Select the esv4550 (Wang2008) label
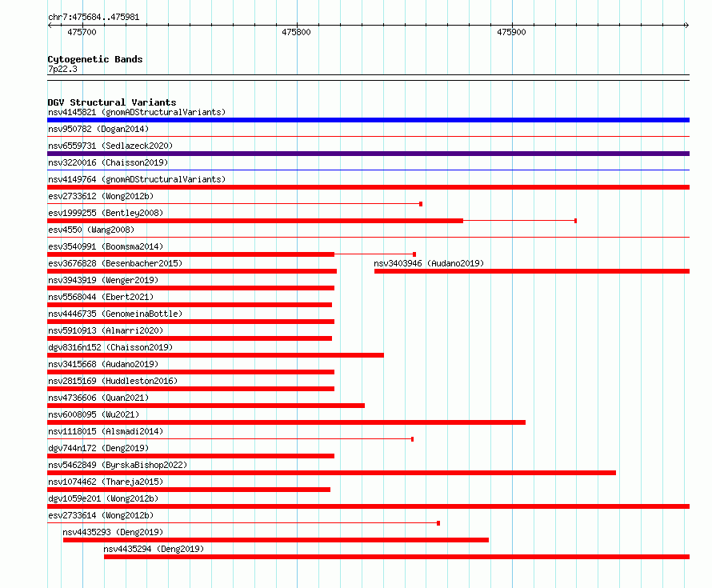712x588 pixels. click(91, 230)
